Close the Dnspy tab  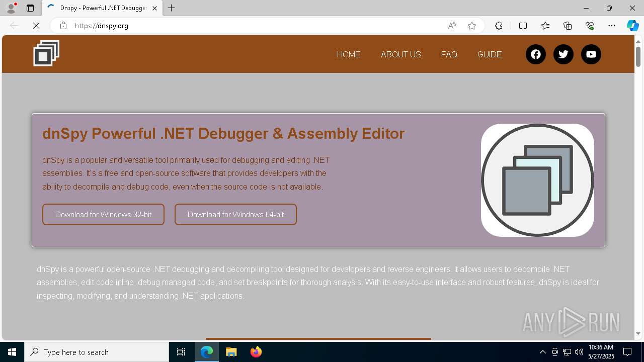tap(155, 8)
